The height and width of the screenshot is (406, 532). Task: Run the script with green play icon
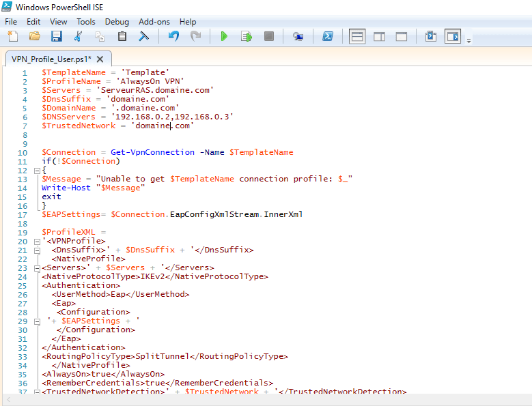224,36
